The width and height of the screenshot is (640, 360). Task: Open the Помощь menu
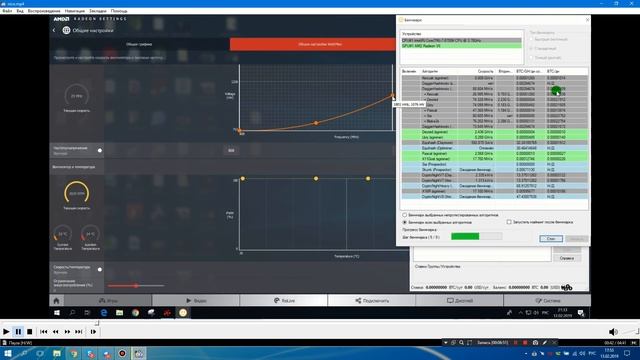[x=119, y=11]
